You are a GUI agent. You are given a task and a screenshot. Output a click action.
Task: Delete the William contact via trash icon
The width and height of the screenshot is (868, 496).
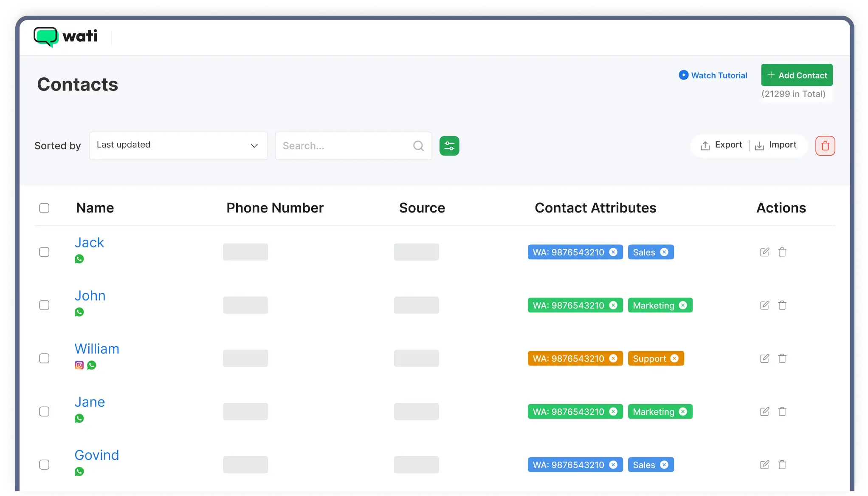point(782,358)
